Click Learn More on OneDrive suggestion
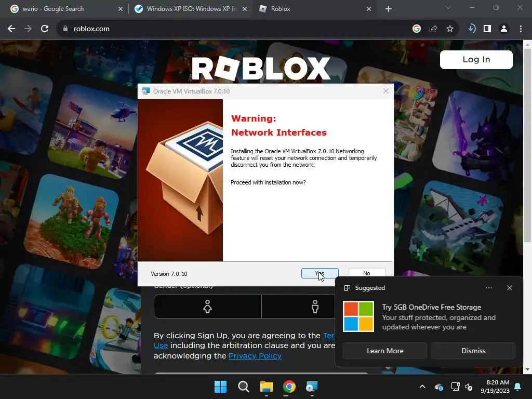The image size is (532, 399). (x=385, y=351)
